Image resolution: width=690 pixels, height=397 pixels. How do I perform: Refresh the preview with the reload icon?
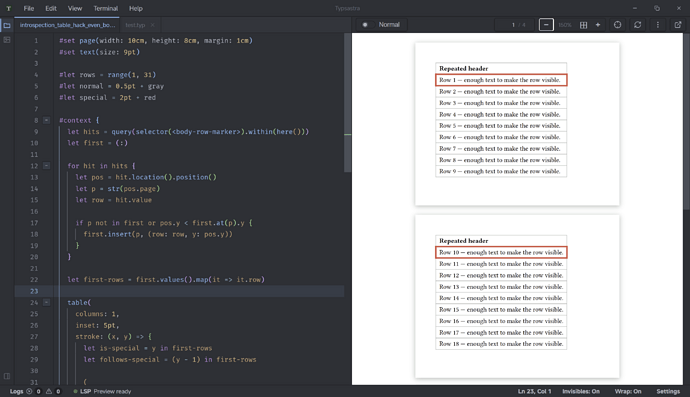(x=637, y=25)
